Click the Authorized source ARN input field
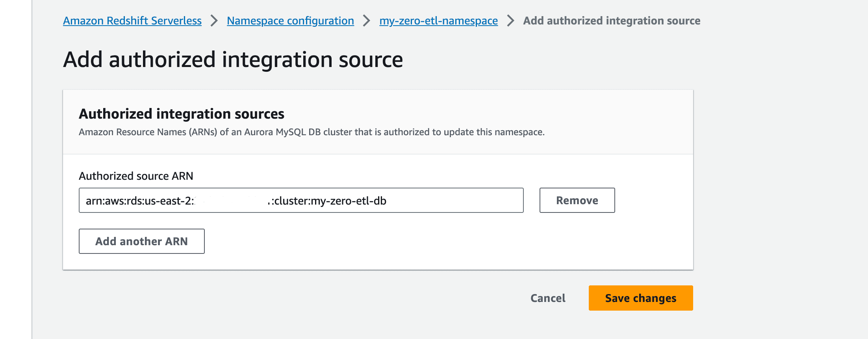The width and height of the screenshot is (868, 339). coord(301,200)
